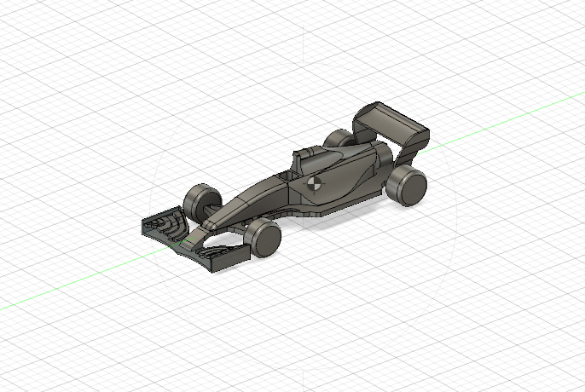585x392 pixels.
Task: Click the cockpit opening in the car body
Action: coord(287,176)
